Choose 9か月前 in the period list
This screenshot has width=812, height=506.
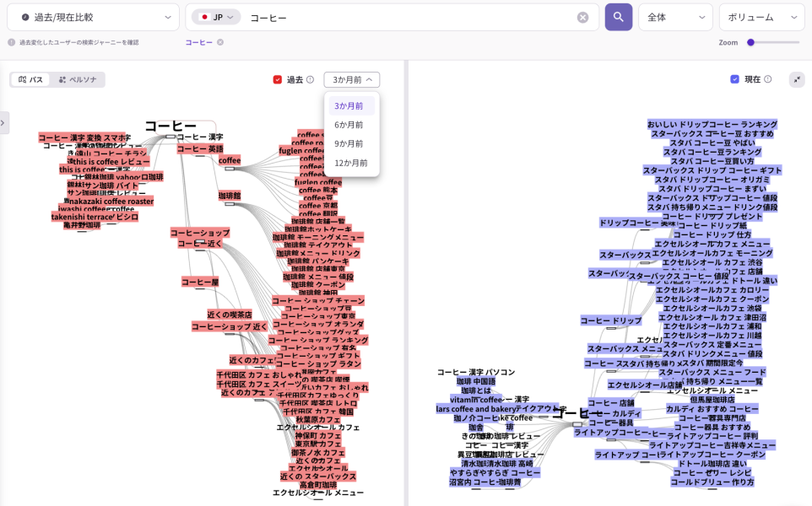[x=349, y=143]
